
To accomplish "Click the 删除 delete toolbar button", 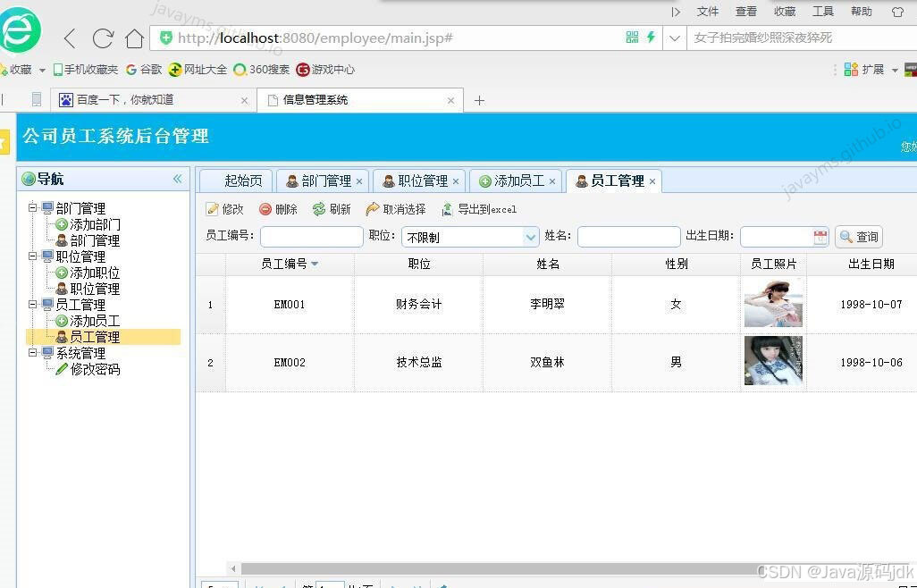I will (278, 209).
